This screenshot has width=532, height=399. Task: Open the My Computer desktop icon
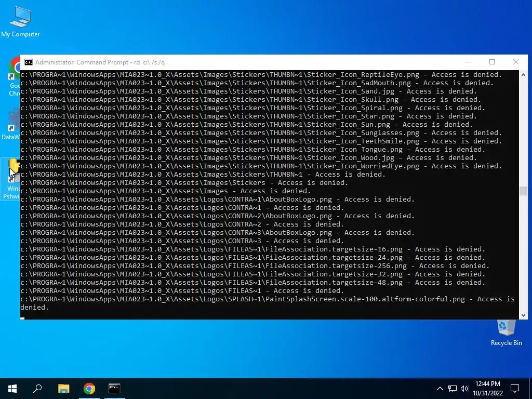click(20, 22)
